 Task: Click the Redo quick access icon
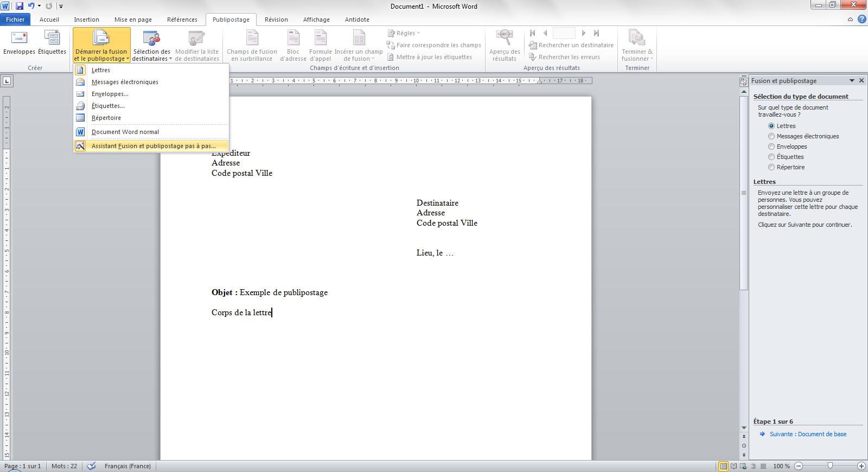[x=49, y=6]
